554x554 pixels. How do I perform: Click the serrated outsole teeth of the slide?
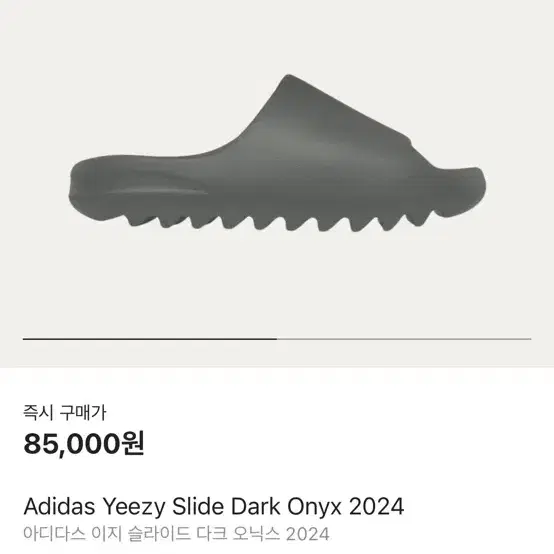(x=279, y=221)
